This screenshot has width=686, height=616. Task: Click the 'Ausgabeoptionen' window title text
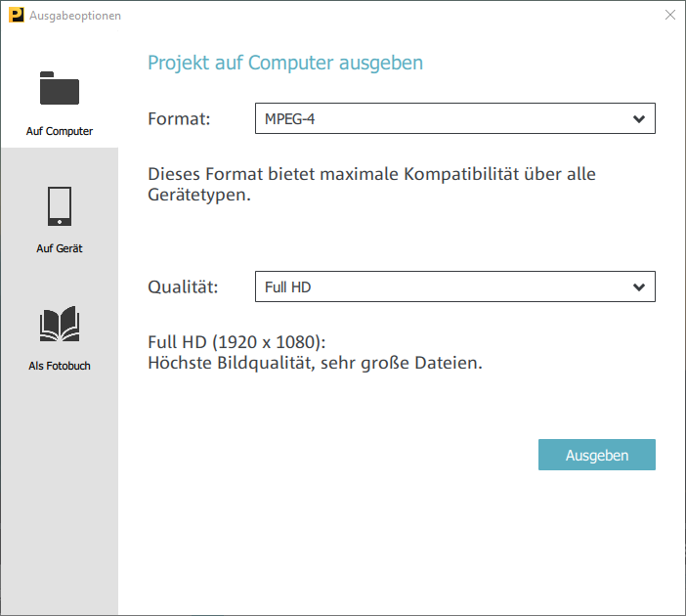(x=75, y=16)
